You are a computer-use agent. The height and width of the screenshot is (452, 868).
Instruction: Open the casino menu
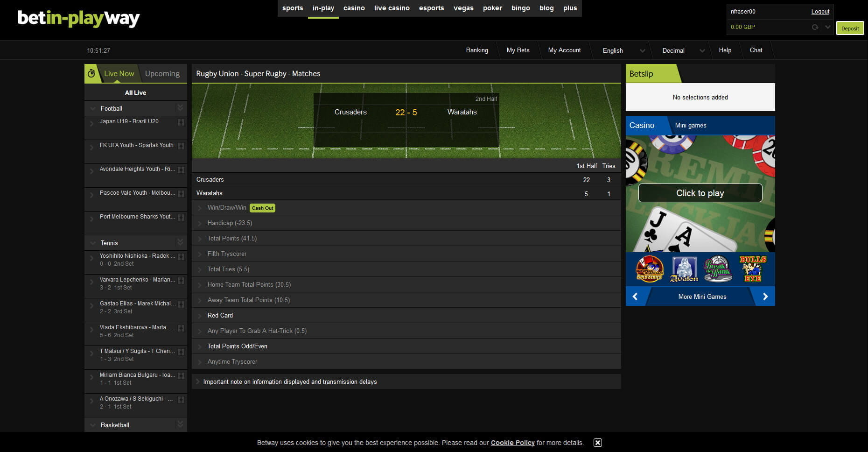pyautogui.click(x=354, y=8)
